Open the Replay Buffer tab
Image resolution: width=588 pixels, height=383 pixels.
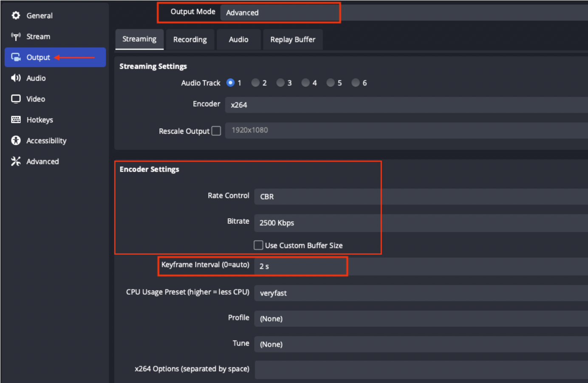click(293, 39)
